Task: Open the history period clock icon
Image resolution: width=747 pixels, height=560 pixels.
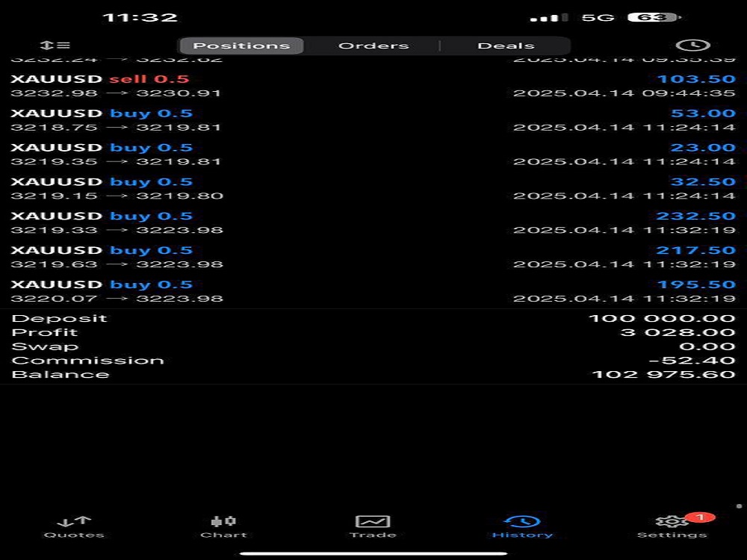Action: pos(692,46)
